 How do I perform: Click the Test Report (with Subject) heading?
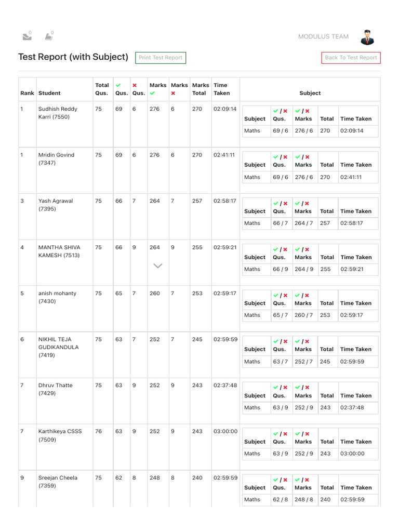(x=73, y=57)
